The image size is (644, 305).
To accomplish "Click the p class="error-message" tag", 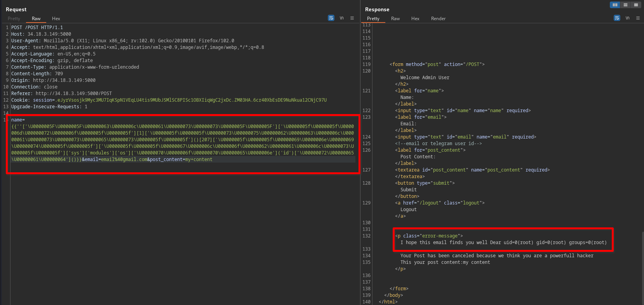I will pos(429,236).
